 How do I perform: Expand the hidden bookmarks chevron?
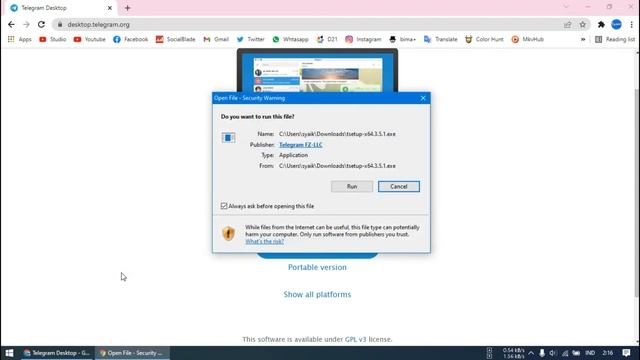(583, 39)
